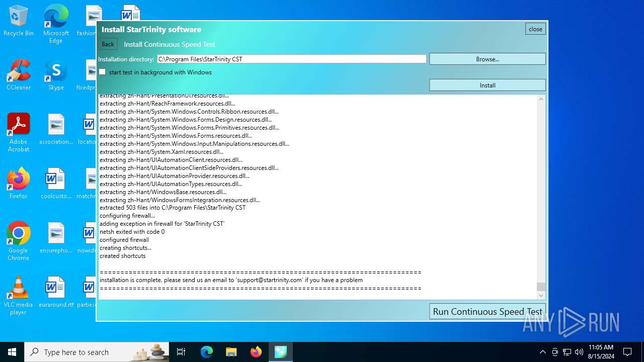Launch CCleaner from the desktop
Viewport: 644px width, 362px height.
pyautogui.click(x=19, y=75)
